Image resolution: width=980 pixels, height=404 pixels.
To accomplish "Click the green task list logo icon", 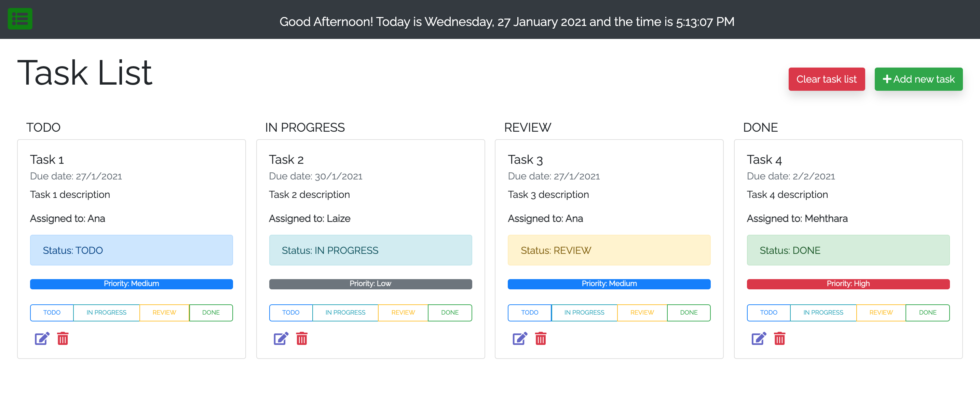I will click(x=20, y=19).
